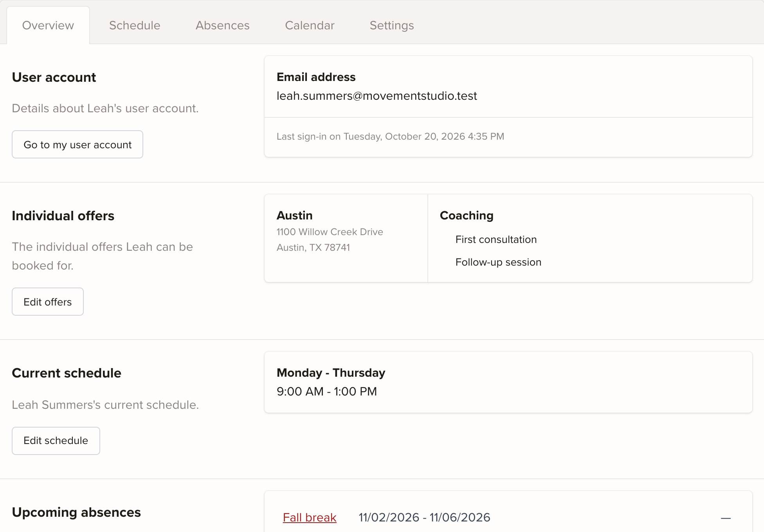This screenshot has width=764, height=532.
Task: Click the Leah Summers's current schedule description
Action: point(105,405)
